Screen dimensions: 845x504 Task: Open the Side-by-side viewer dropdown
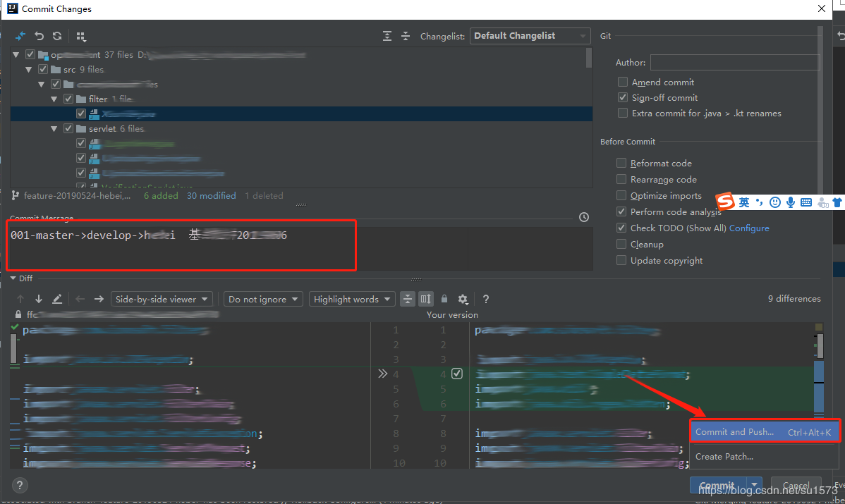pyautogui.click(x=162, y=299)
